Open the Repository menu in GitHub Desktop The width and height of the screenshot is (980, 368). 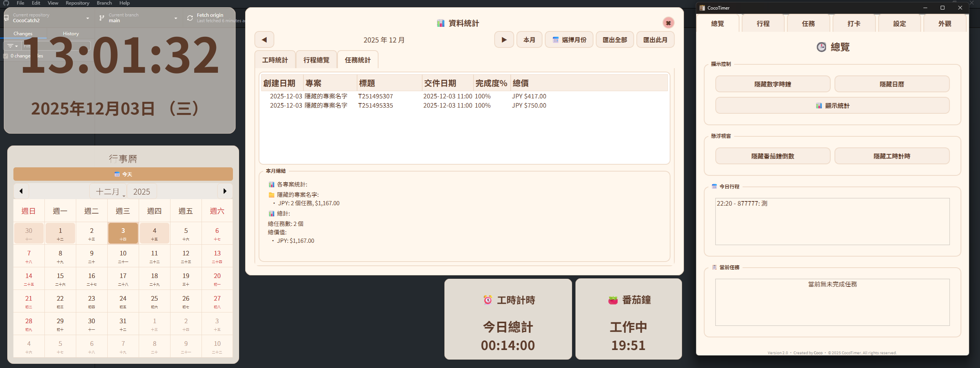tap(77, 3)
